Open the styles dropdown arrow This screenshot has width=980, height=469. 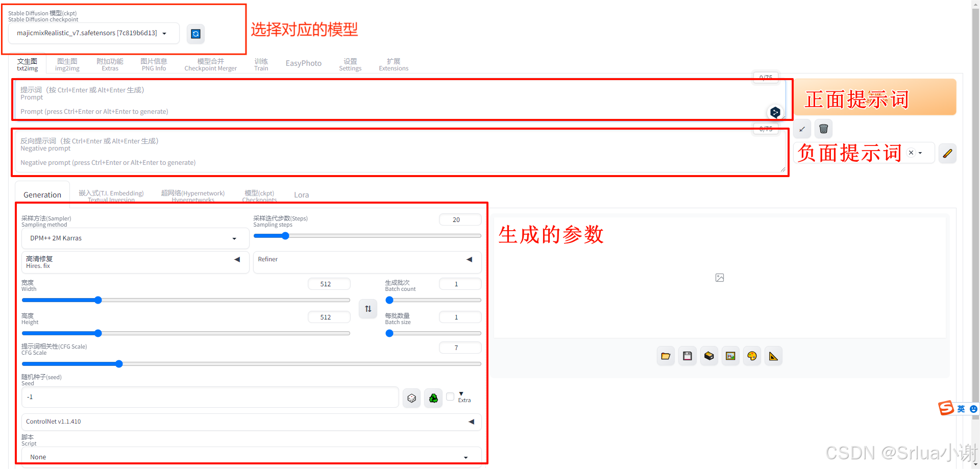click(x=920, y=153)
